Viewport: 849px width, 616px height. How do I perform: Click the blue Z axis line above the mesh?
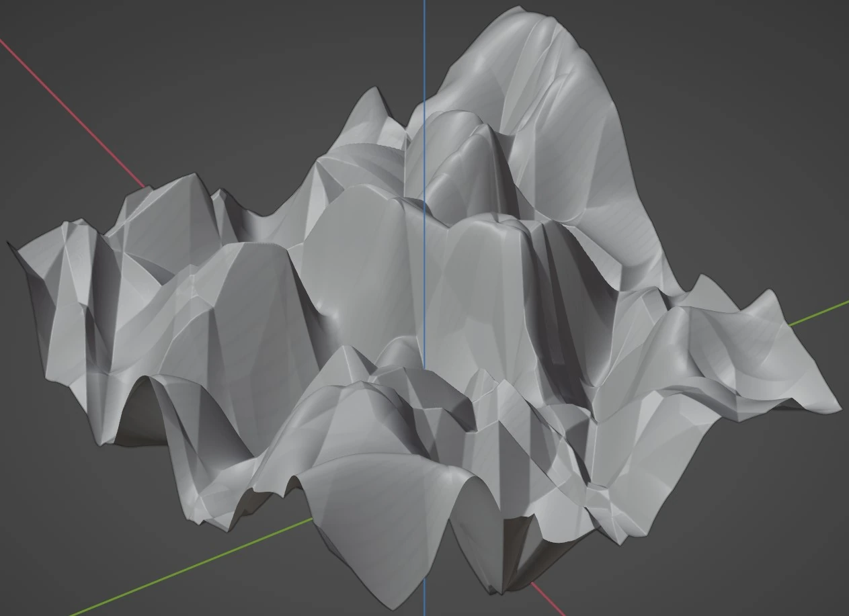(424, 47)
